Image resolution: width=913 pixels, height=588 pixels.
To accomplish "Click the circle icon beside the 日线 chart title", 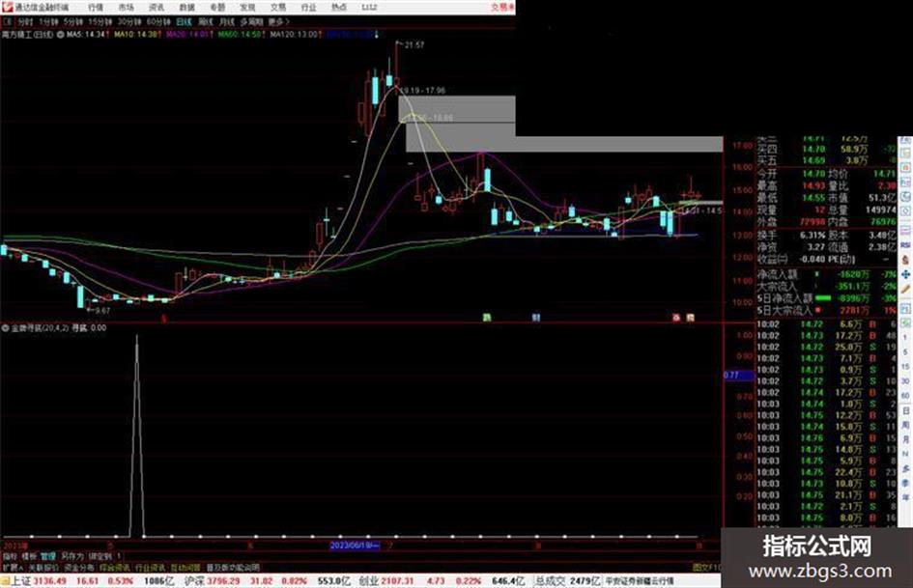I will 60,35.
